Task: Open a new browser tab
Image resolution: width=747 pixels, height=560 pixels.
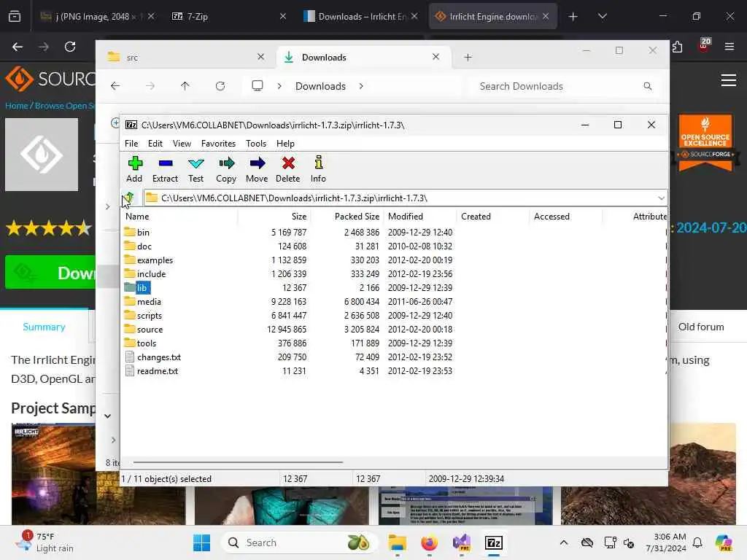Action: pyautogui.click(x=573, y=16)
